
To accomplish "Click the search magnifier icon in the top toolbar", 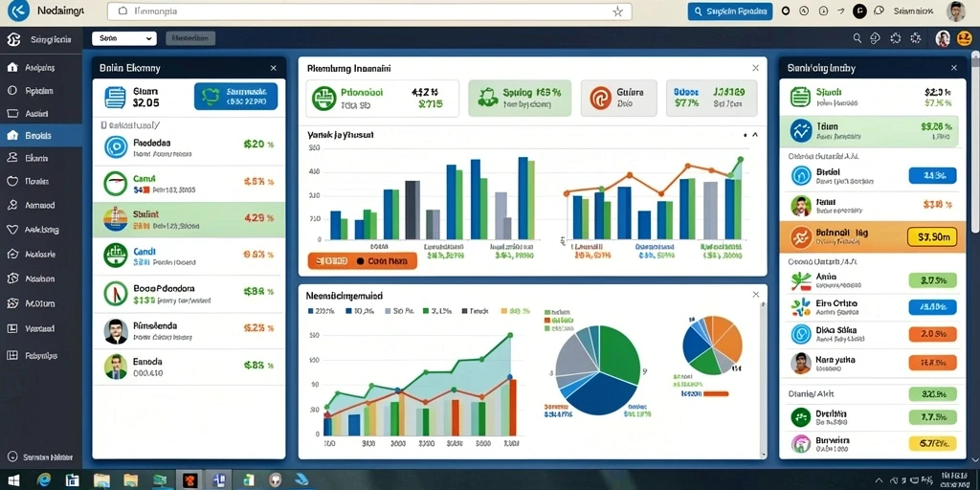I will (857, 38).
